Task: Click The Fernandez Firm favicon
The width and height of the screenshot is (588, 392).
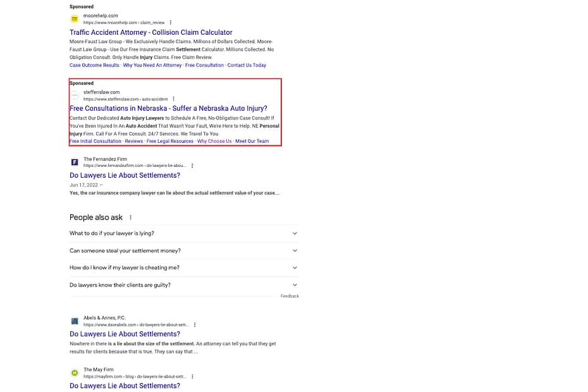Action: pyautogui.click(x=75, y=162)
